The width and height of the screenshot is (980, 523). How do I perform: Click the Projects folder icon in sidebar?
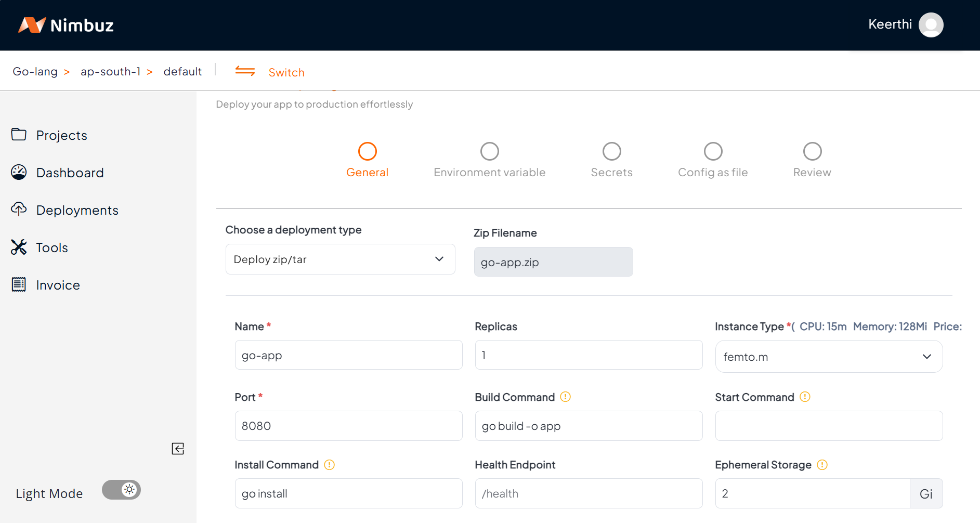click(19, 135)
